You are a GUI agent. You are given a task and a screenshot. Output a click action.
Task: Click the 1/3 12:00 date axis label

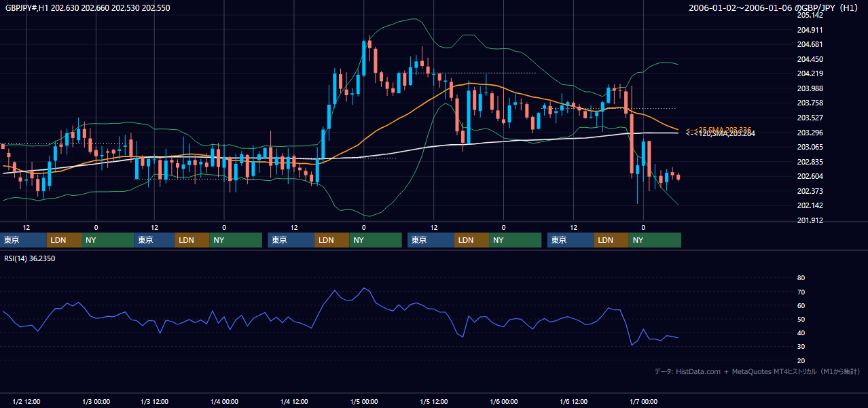click(154, 402)
